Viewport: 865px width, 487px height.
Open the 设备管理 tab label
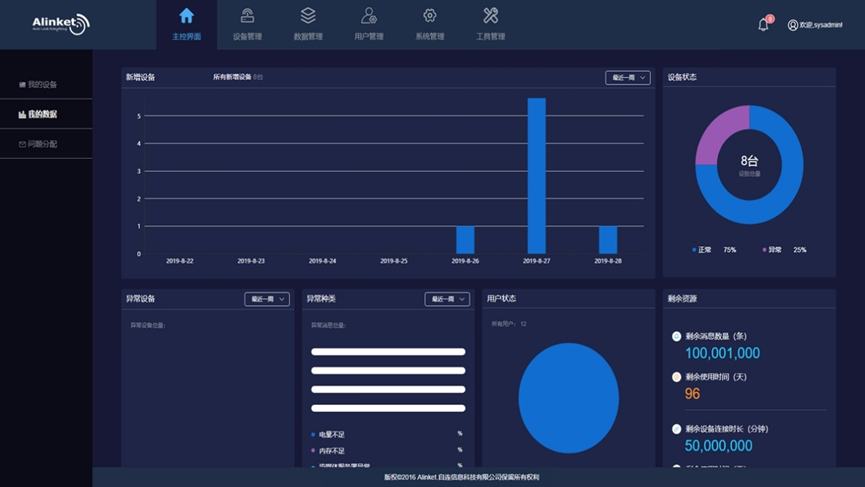(247, 36)
